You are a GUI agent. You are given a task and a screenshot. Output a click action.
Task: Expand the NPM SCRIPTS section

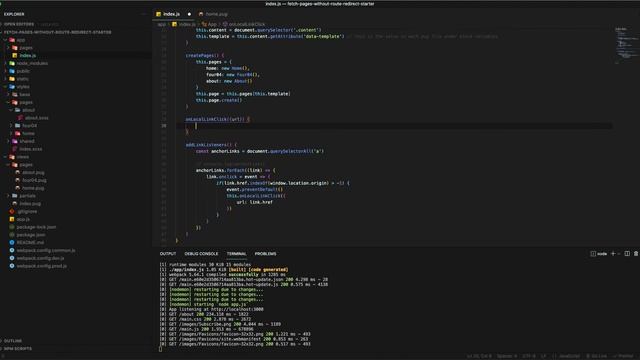[x=18, y=349]
